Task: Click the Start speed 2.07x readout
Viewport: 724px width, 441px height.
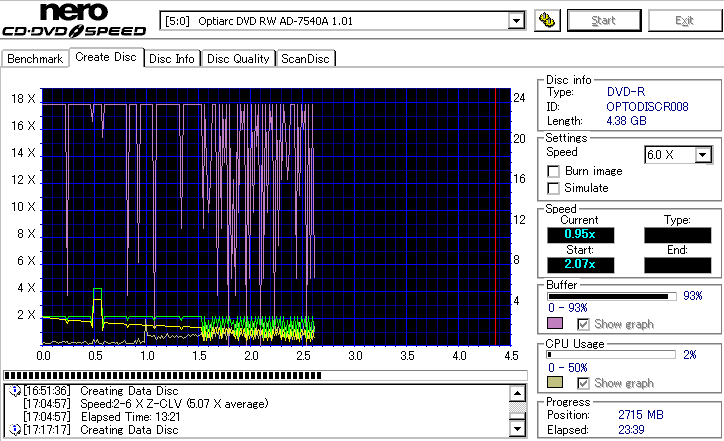Action: (x=580, y=265)
